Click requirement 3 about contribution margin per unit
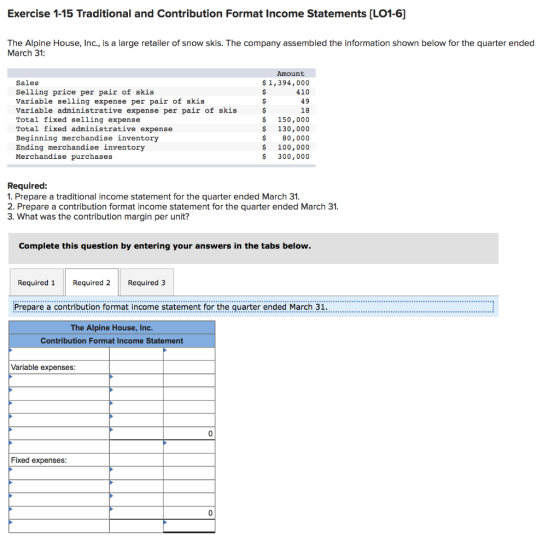This screenshot has height=535, width=560. click(x=98, y=217)
